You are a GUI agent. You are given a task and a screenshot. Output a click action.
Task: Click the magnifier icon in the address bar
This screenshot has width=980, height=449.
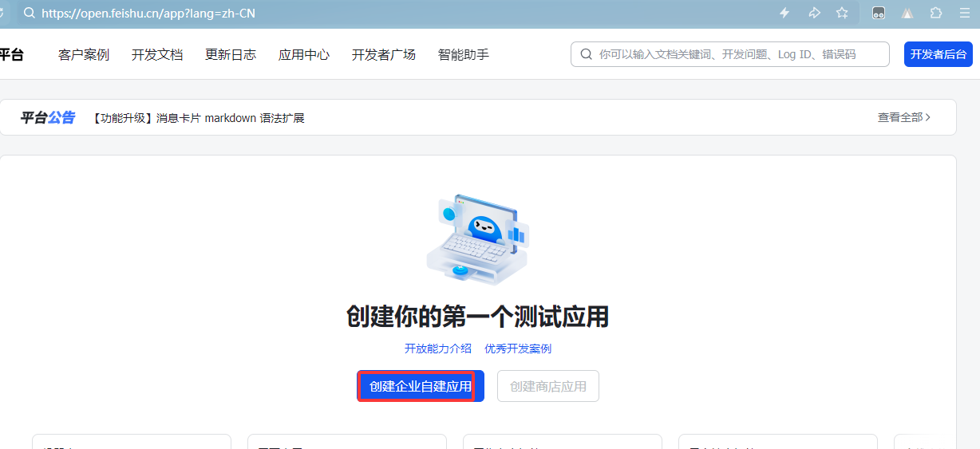[30, 13]
